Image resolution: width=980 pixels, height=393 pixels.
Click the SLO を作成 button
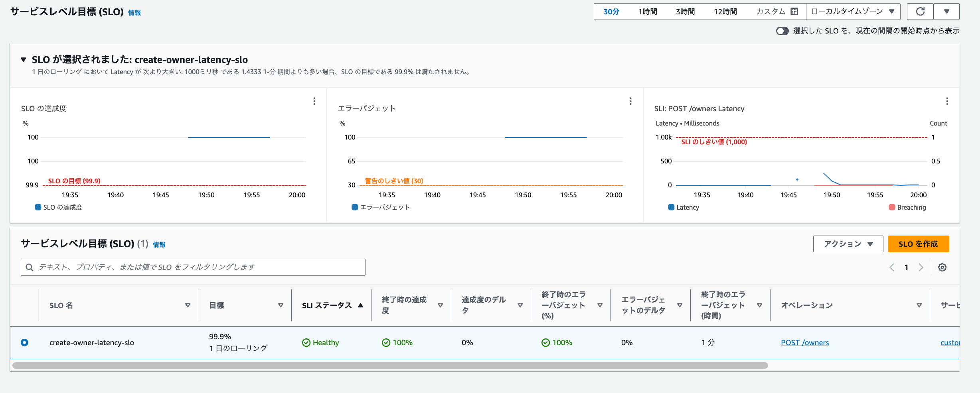click(918, 244)
